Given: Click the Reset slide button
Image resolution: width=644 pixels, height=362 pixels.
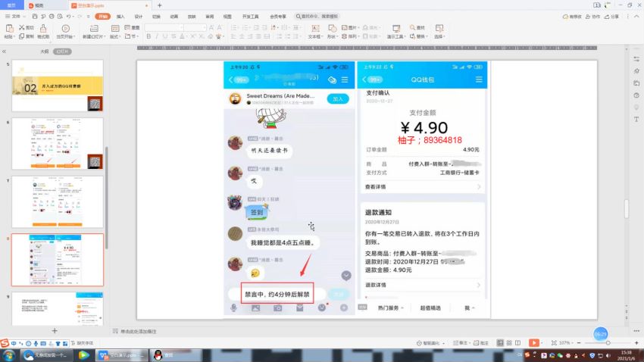Looking at the screenshot, I should [132, 27].
